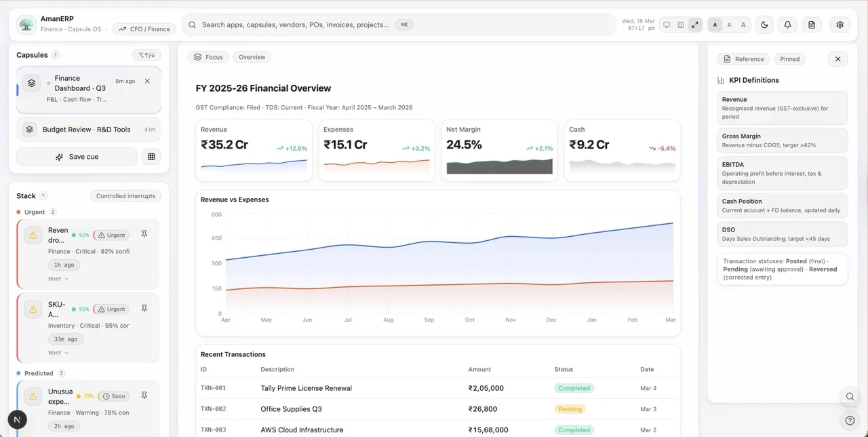Switch to the Pinned tab
The height and width of the screenshot is (437, 868).
pos(789,59)
